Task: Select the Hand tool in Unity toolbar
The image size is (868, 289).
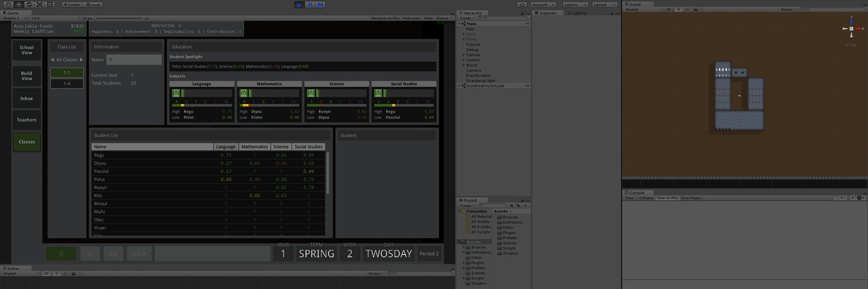Action: tap(8, 4)
